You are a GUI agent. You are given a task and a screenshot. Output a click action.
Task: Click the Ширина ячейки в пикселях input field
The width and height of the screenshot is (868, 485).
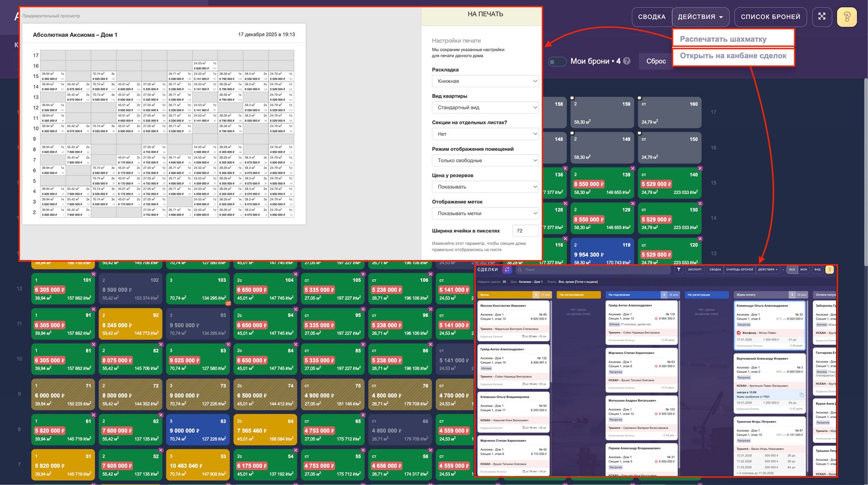525,231
